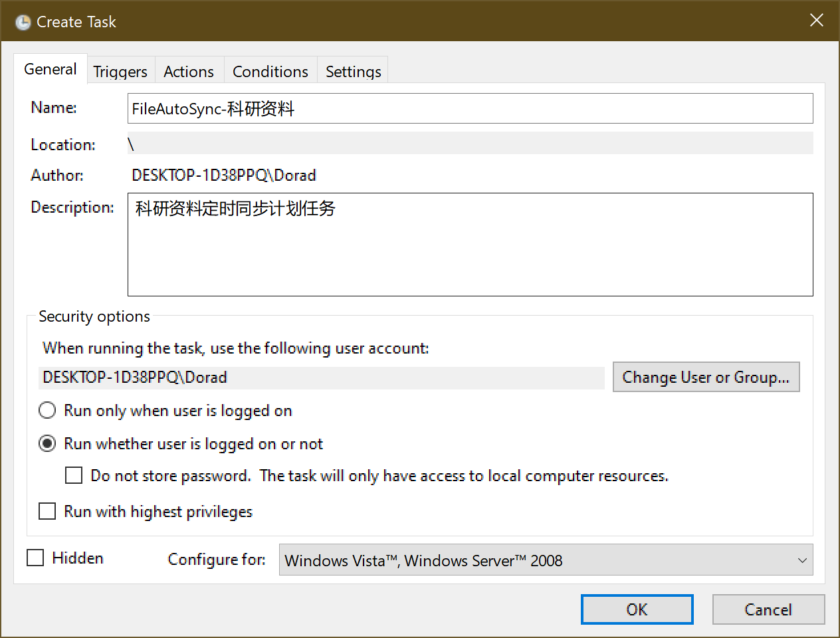840x638 pixels.
Task: Click the user account field under Security options
Action: coord(322,377)
